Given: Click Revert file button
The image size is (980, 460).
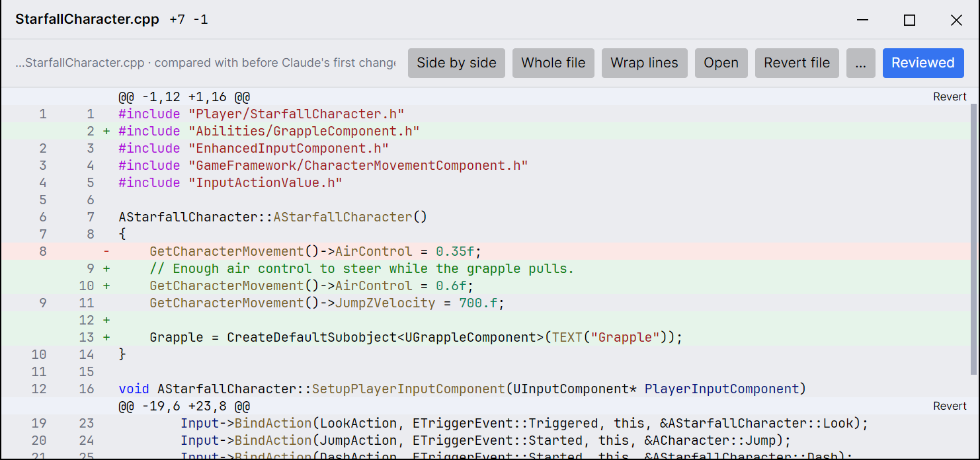Looking at the screenshot, I should point(797,63).
